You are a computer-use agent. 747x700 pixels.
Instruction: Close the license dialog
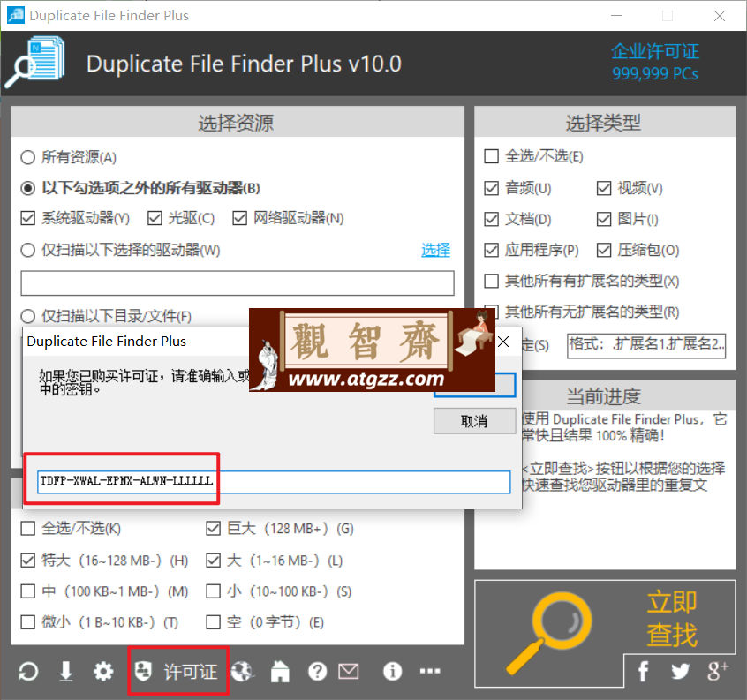[503, 342]
